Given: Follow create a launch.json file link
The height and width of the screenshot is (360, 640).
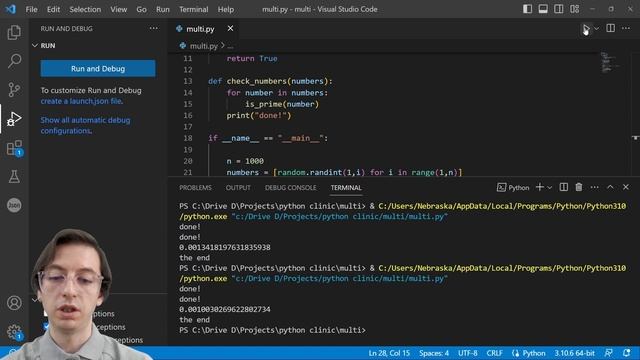Looking at the screenshot, I should [81, 101].
